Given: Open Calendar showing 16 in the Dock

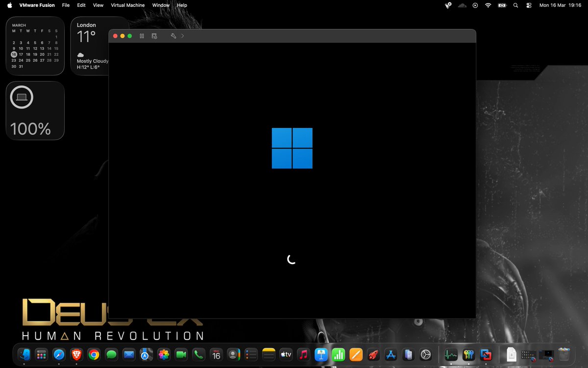Looking at the screenshot, I should [216, 354].
